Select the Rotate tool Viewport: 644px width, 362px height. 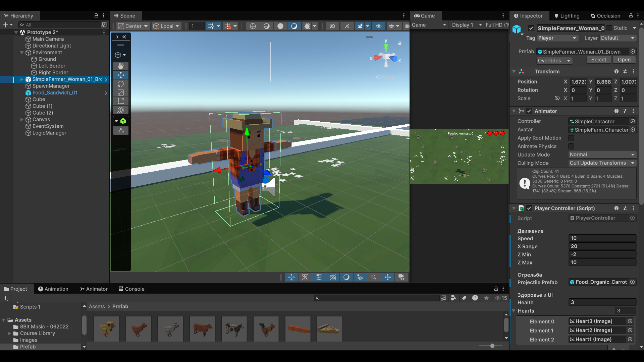121,84
